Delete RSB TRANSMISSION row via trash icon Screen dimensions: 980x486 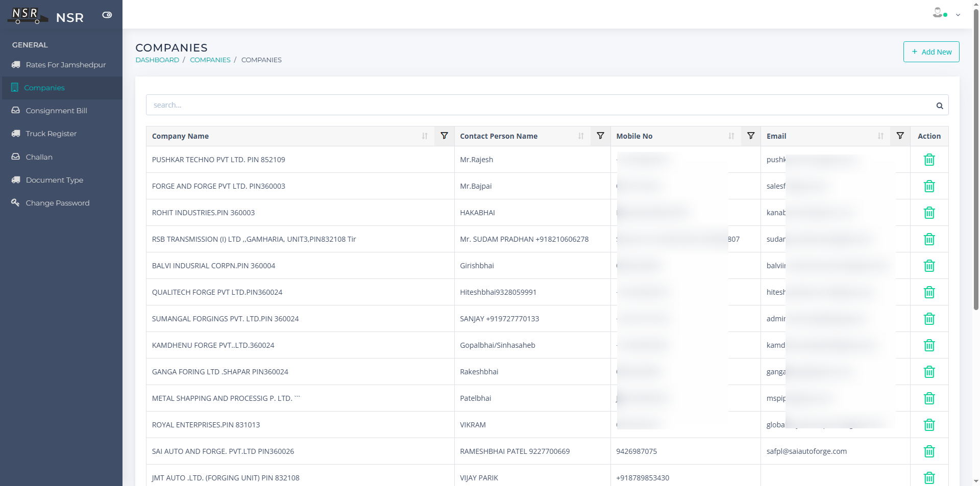(x=929, y=239)
